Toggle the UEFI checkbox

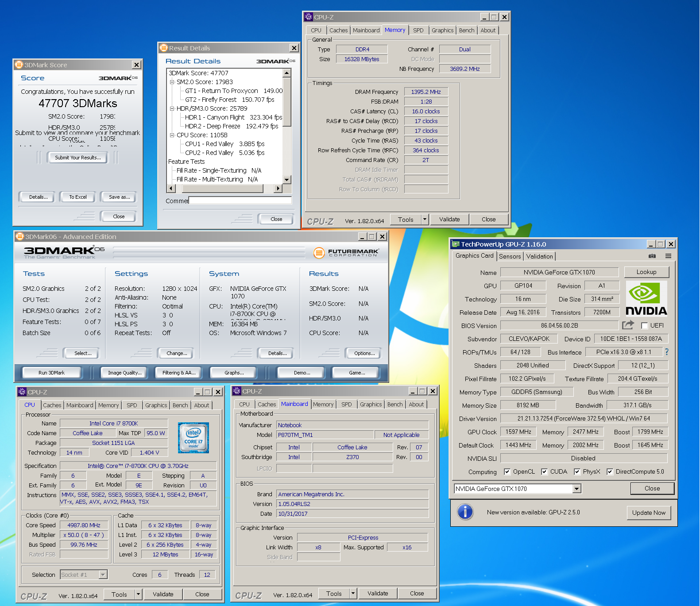click(x=645, y=325)
